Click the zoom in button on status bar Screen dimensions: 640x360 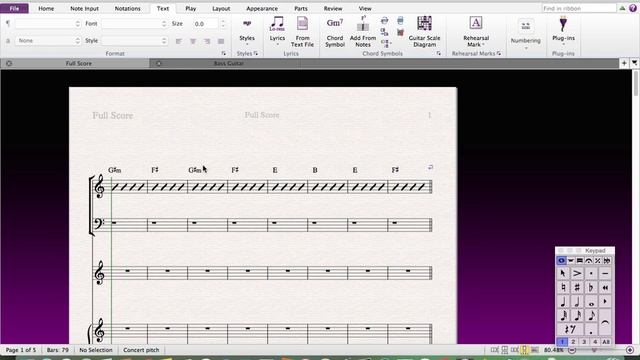point(630,350)
